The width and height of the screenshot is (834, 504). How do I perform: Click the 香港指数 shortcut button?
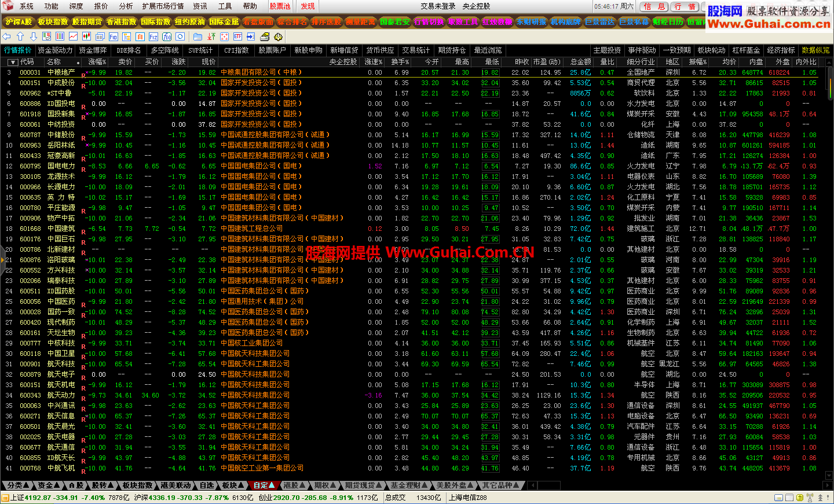pyautogui.click(x=121, y=22)
